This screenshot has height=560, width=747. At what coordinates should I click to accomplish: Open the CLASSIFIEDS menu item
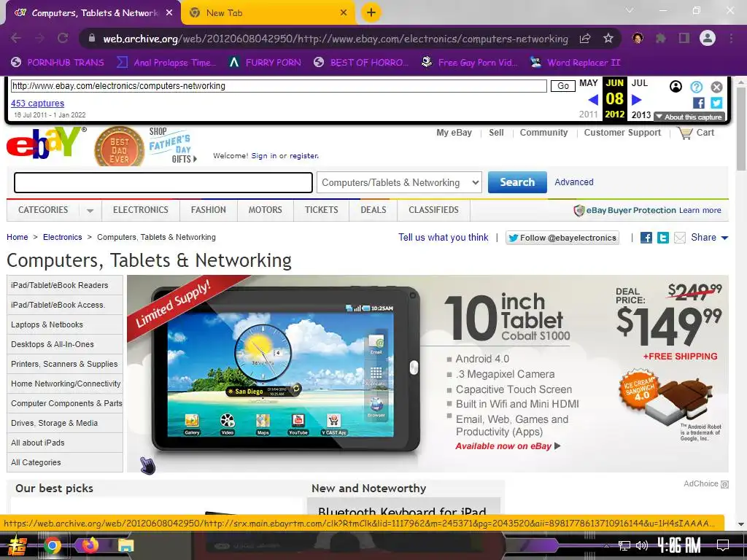click(x=433, y=210)
